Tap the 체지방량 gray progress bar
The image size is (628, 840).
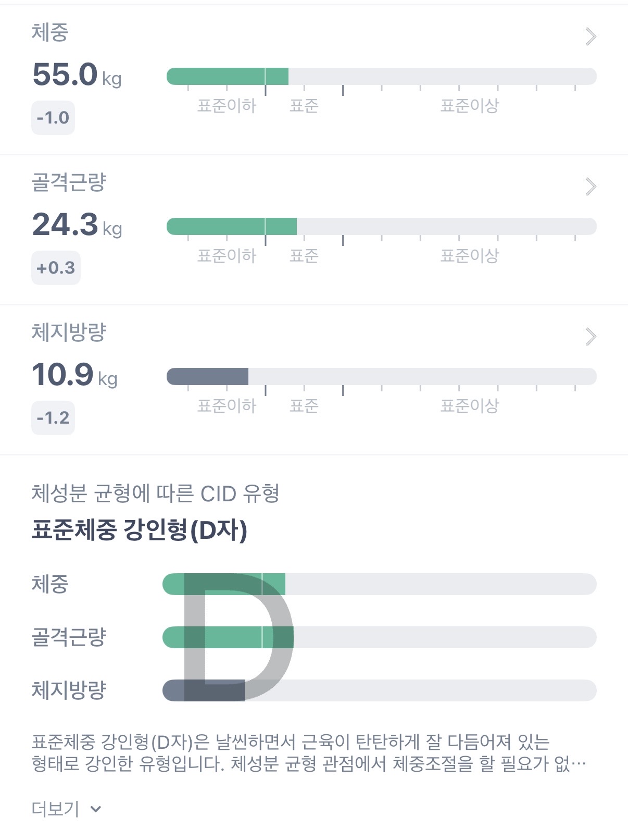point(207,376)
